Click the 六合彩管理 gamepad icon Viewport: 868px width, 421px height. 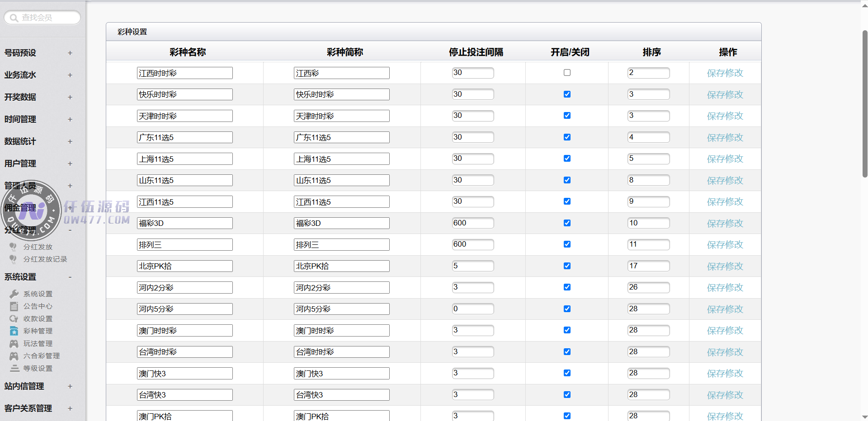(x=14, y=356)
